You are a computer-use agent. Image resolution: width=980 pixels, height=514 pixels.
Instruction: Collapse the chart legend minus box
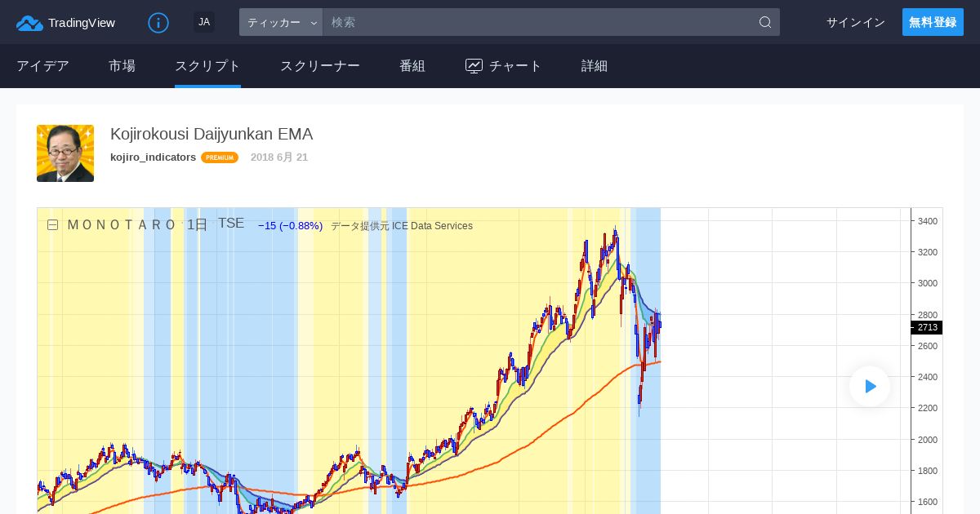(x=52, y=225)
